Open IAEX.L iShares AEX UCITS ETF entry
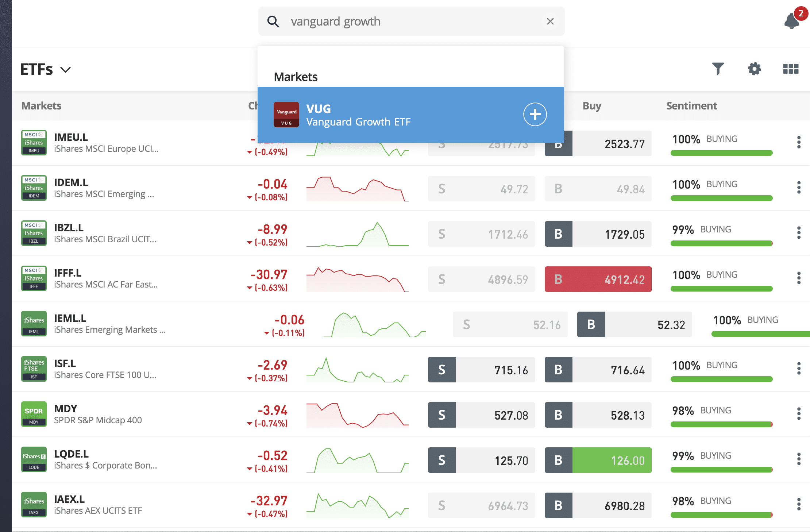 click(98, 505)
